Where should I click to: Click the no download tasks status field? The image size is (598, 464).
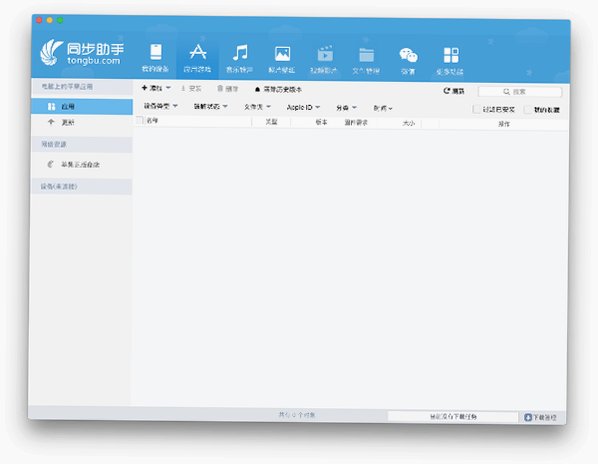point(453,417)
